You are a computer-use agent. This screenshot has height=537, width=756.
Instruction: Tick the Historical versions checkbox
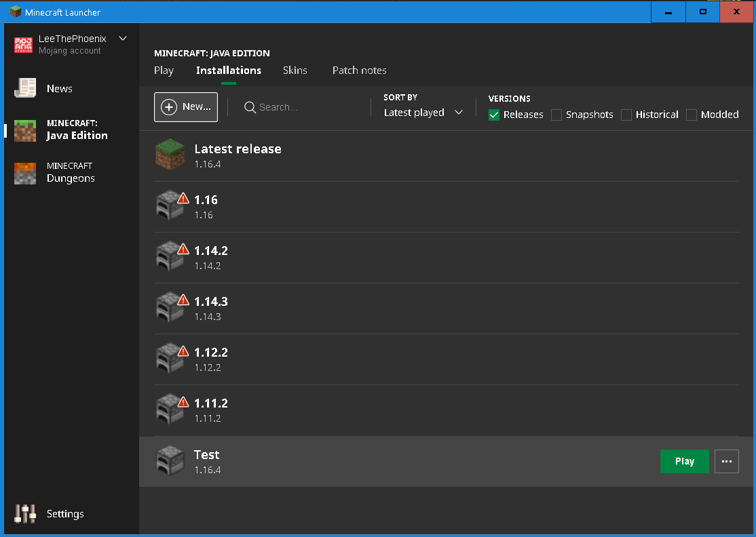(x=626, y=115)
